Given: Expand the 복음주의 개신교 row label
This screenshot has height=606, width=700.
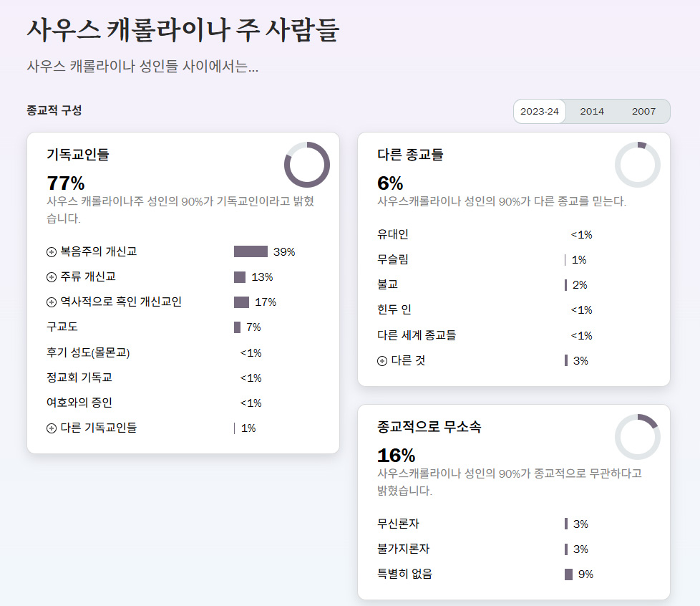Looking at the screenshot, I should point(99,252).
